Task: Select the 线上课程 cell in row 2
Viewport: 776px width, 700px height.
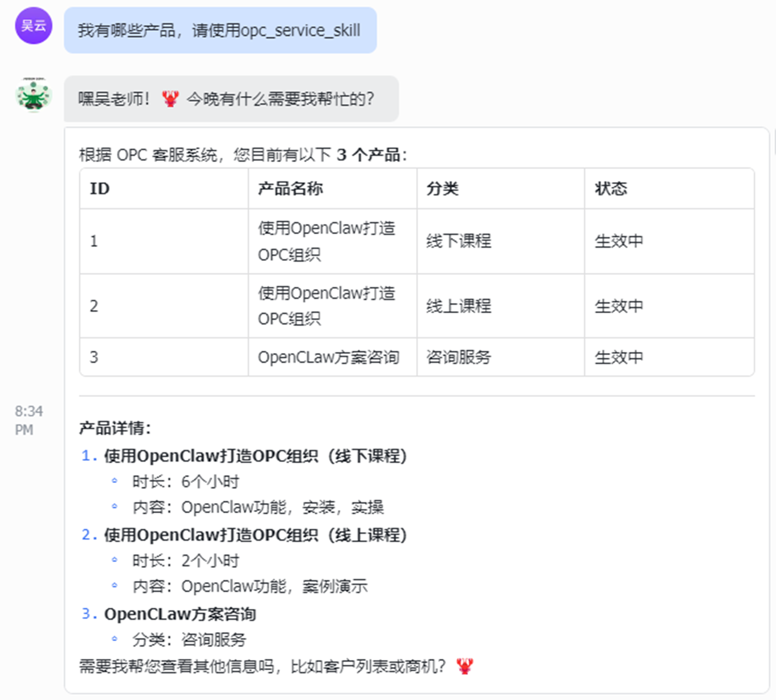Action: [458, 306]
